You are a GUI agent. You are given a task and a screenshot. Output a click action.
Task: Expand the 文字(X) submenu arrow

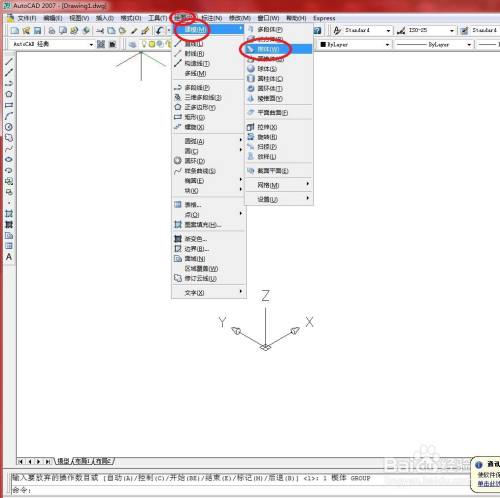point(241,292)
